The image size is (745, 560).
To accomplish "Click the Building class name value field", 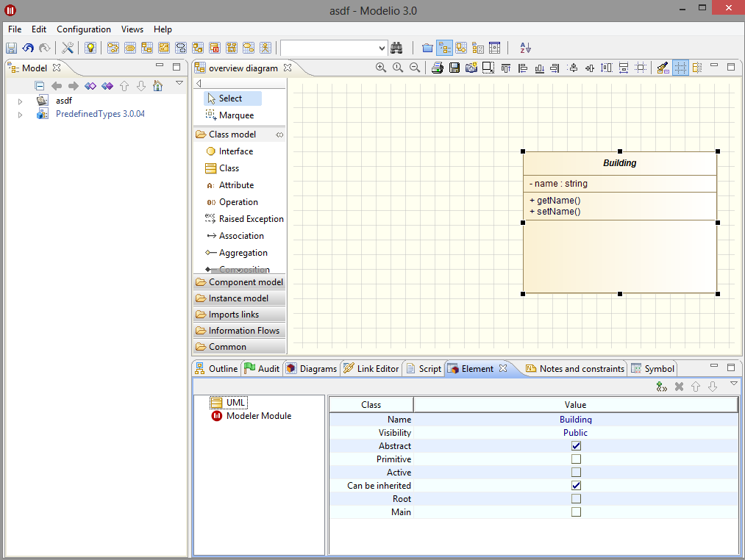I will click(x=575, y=420).
